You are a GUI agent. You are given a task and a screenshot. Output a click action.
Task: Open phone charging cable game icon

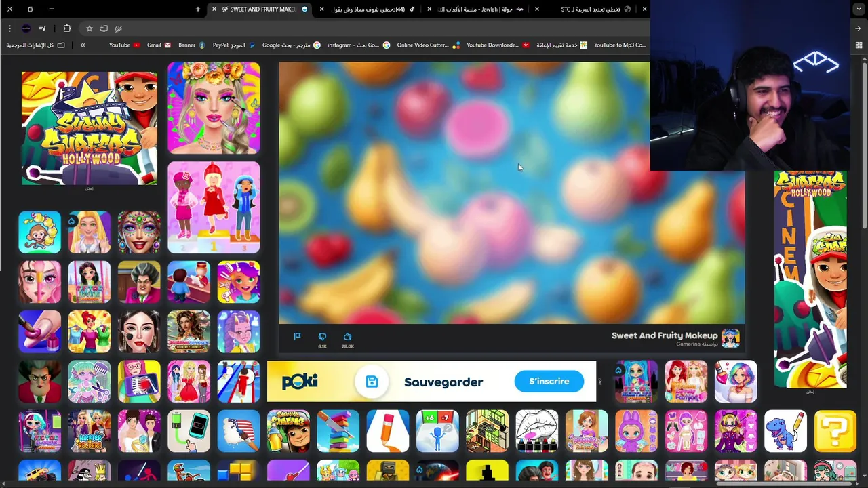pos(189,431)
